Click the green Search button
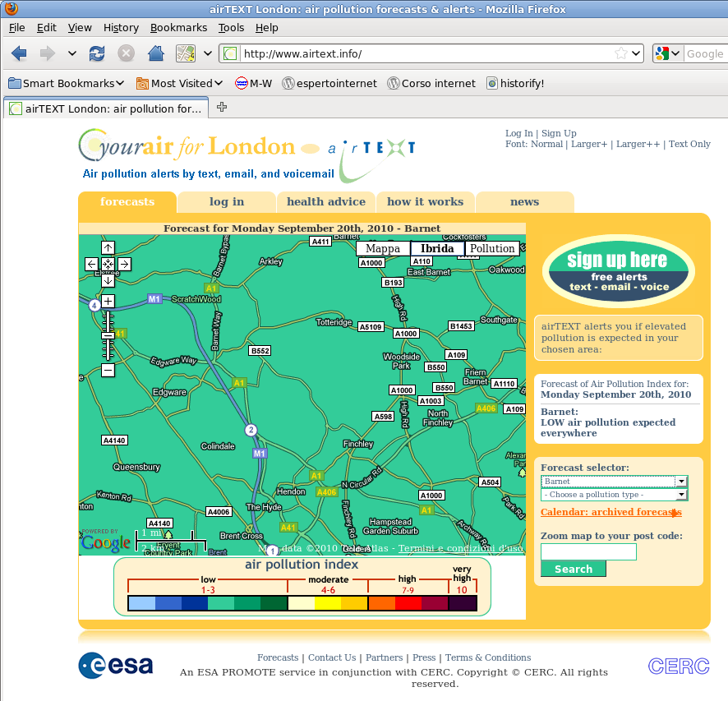This screenshot has width=728, height=701. [x=574, y=569]
